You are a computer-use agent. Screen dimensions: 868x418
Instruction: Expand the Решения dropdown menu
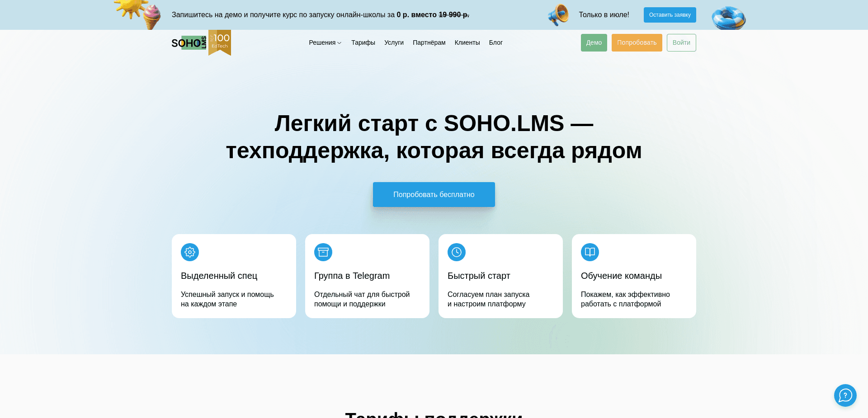325,42
